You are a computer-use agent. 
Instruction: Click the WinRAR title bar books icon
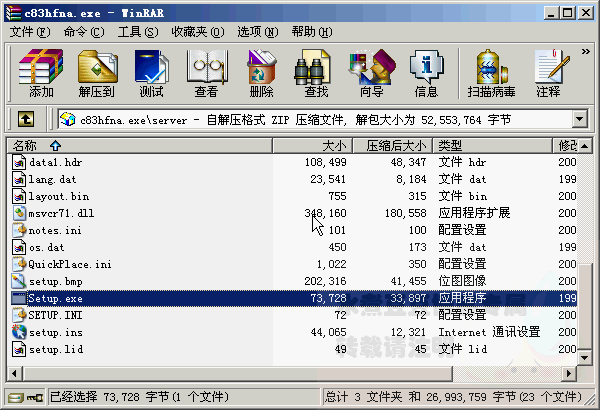tap(13, 13)
